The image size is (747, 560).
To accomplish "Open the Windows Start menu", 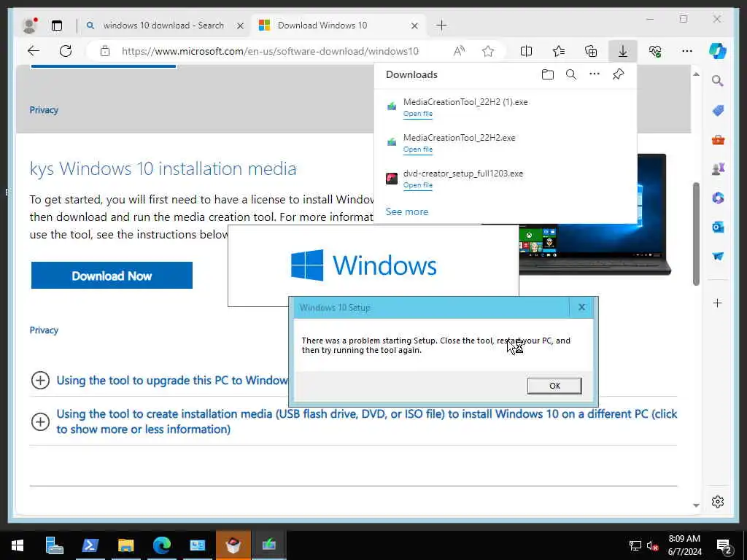I will coord(18,545).
